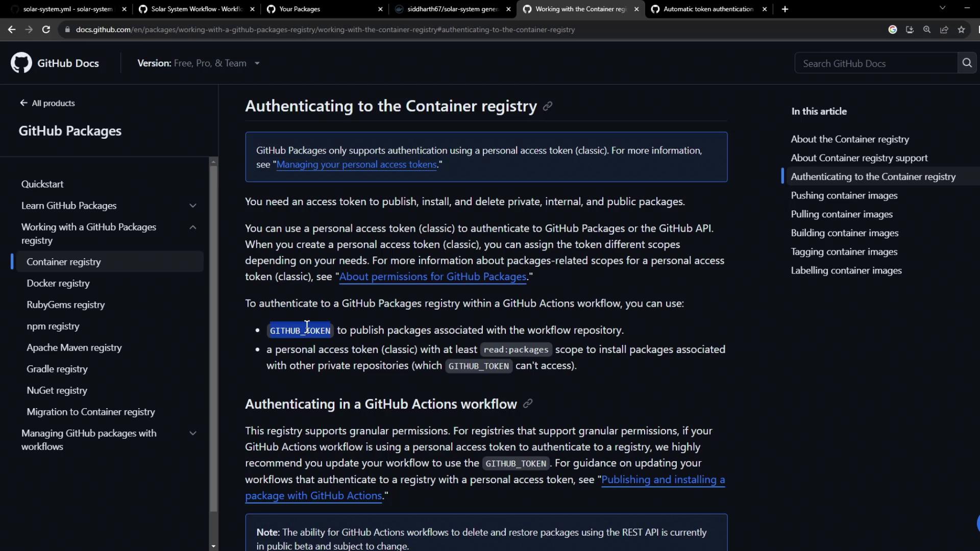Click the anchor link icon beside Authenticating heading
The height and width of the screenshot is (551, 980).
tap(548, 106)
